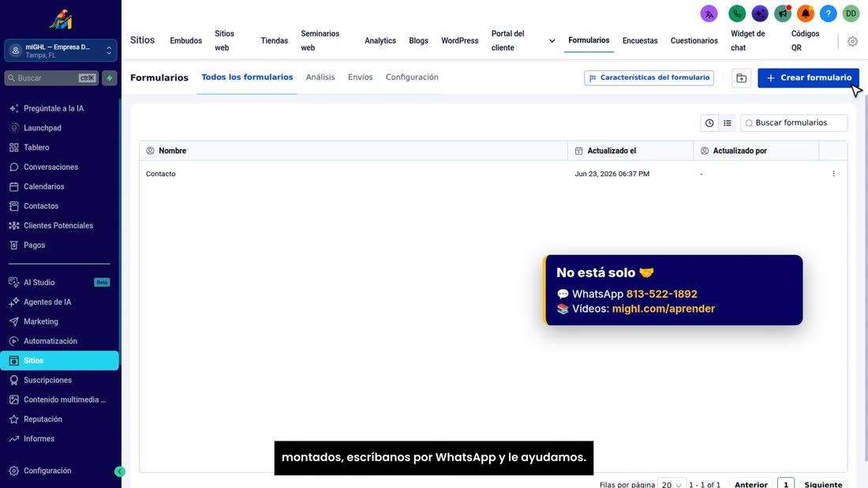
Task: Open the green phone dialer icon
Action: click(x=737, y=13)
